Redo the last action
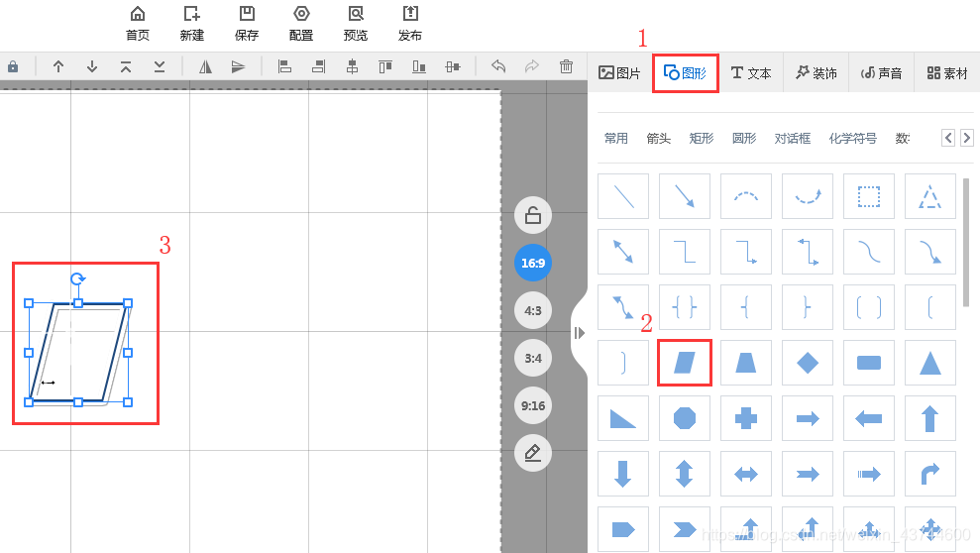This screenshot has width=980, height=553. (532, 65)
